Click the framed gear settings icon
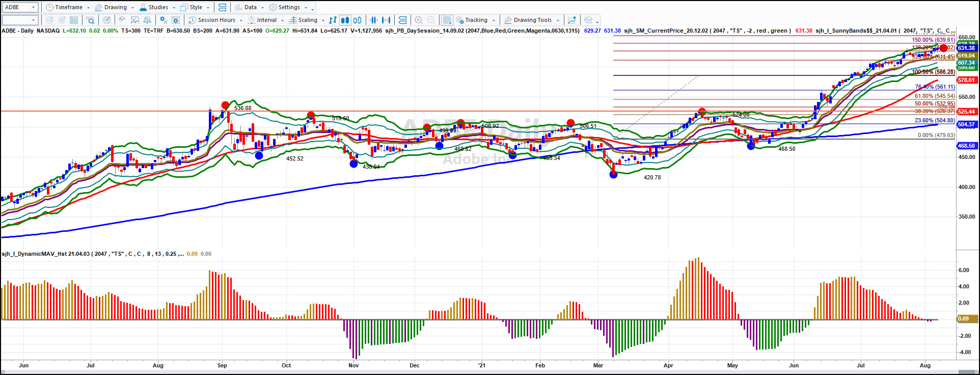Viewport: 980px width, 375px height. click(x=176, y=20)
